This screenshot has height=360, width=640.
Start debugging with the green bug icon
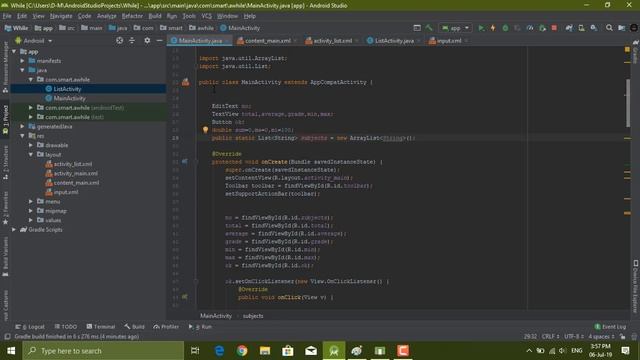505,28
